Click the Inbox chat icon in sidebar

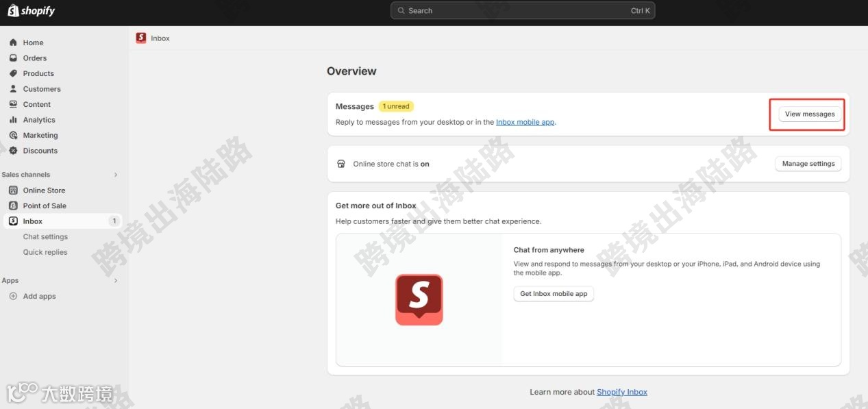pyautogui.click(x=13, y=221)
